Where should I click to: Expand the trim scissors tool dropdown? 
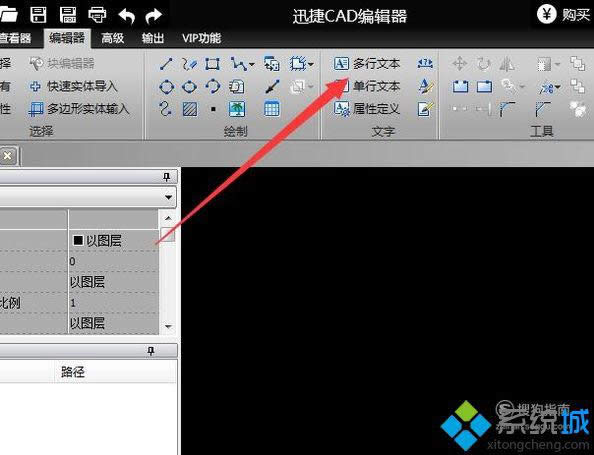click(x=558, y=88)
